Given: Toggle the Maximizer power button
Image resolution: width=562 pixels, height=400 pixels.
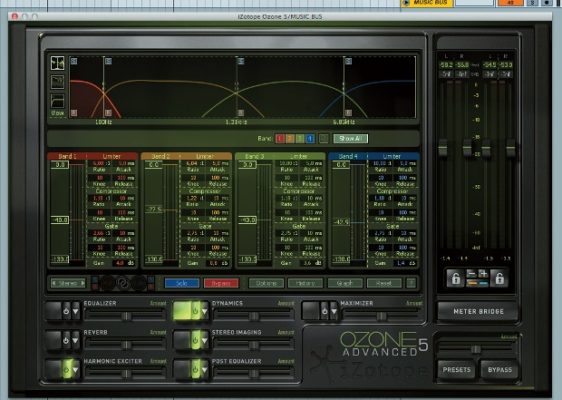Looking at the screenshot, I should click(324, 311).
